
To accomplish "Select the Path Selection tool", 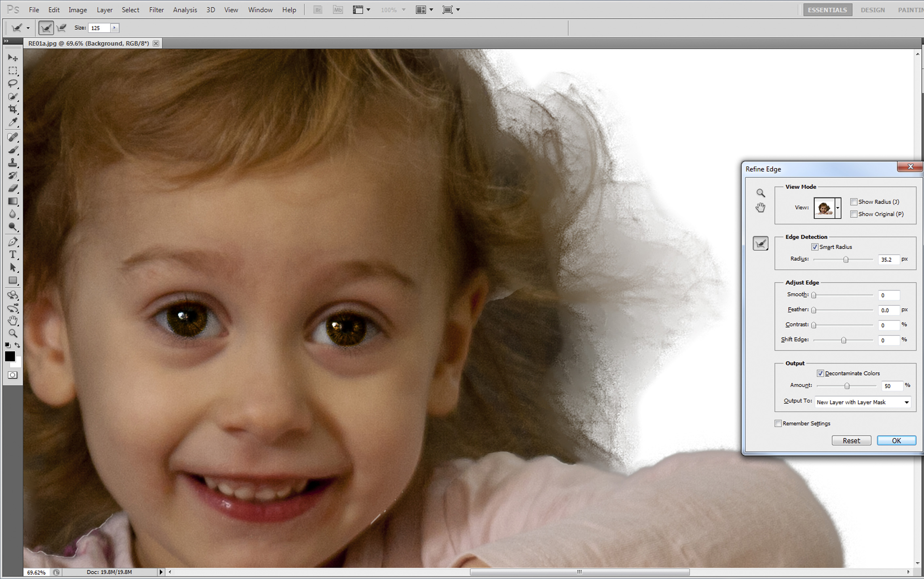I will (13, 268).
